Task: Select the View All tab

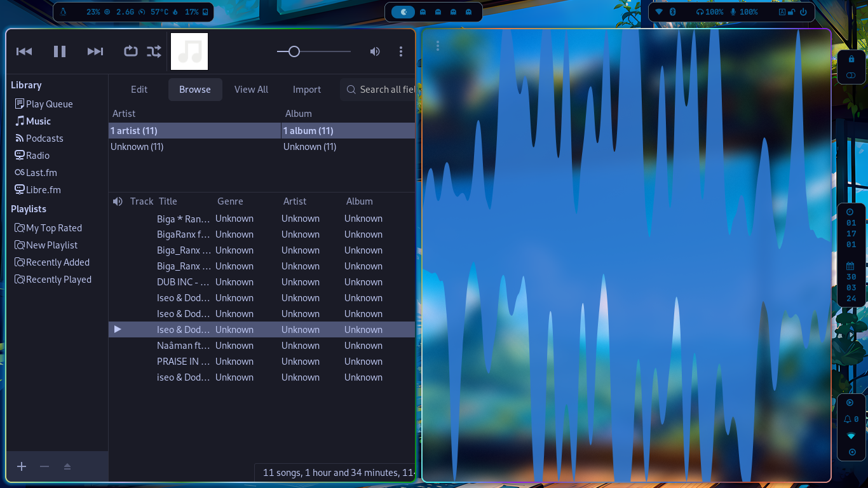Action: (x=251, y=90)
